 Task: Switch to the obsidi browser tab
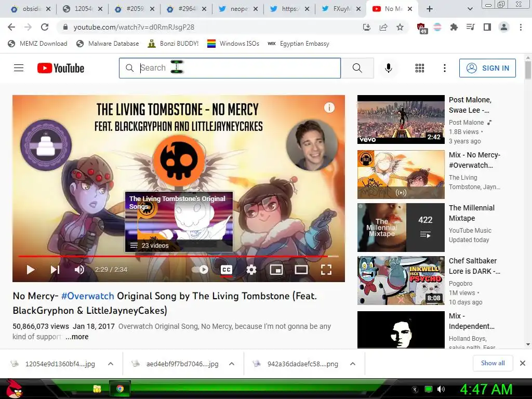pyautogui.click(x=30, y=9)
